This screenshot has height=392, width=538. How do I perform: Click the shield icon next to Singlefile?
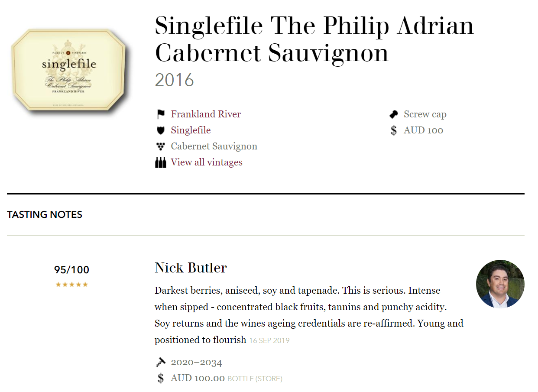coord(161,130)
